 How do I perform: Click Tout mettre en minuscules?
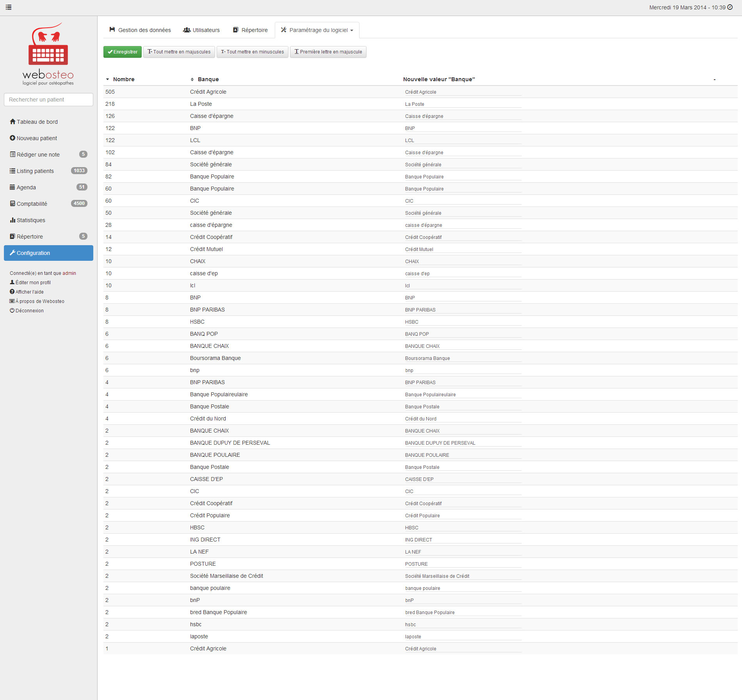pos(253,52)
